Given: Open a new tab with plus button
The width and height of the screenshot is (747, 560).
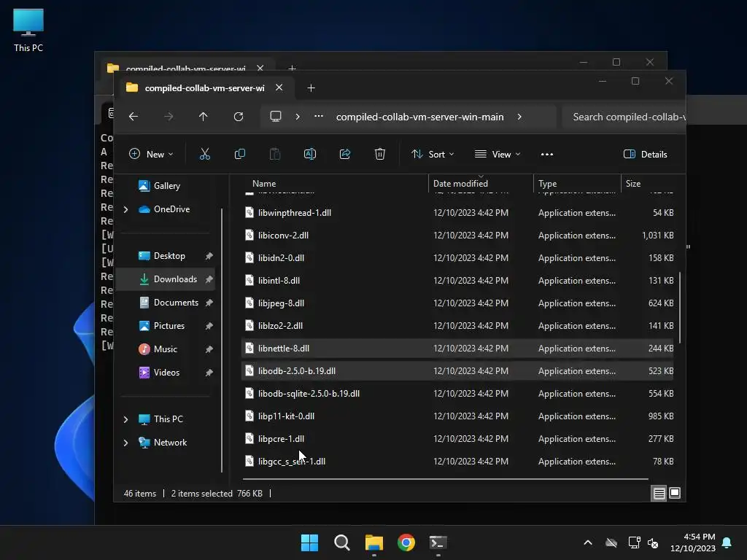Looking at the screenshot, I should coord(311,88).
